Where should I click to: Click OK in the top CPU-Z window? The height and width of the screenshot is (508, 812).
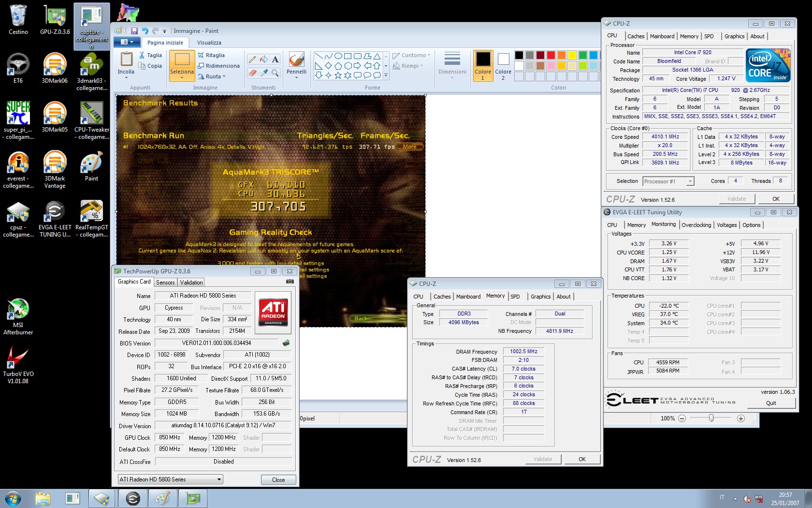tap(776, 199)
